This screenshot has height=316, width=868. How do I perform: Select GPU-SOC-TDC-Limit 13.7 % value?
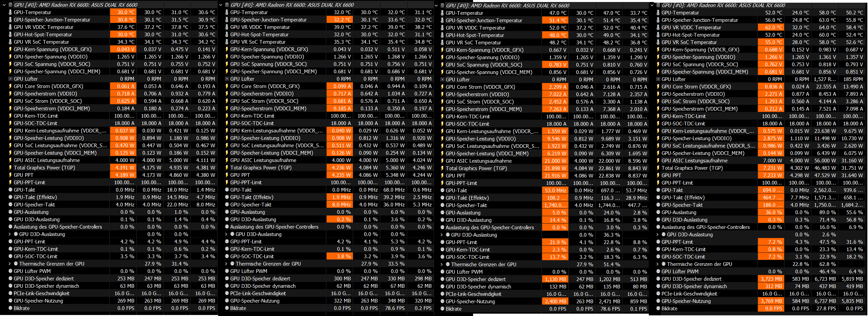(x=555, y=257)
